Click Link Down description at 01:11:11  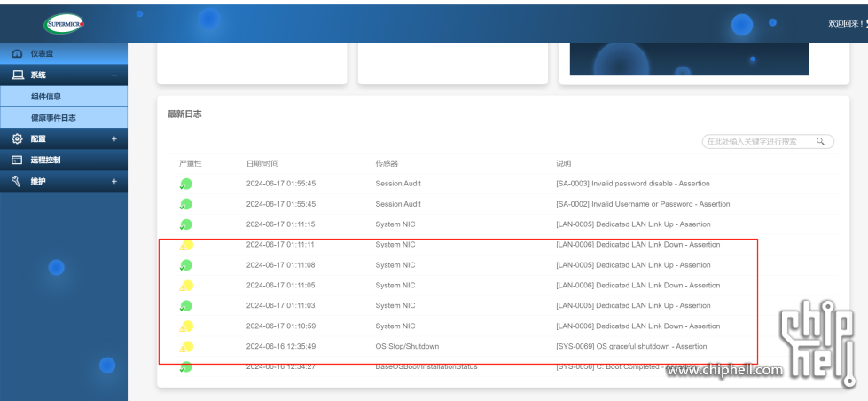(637, 244)
